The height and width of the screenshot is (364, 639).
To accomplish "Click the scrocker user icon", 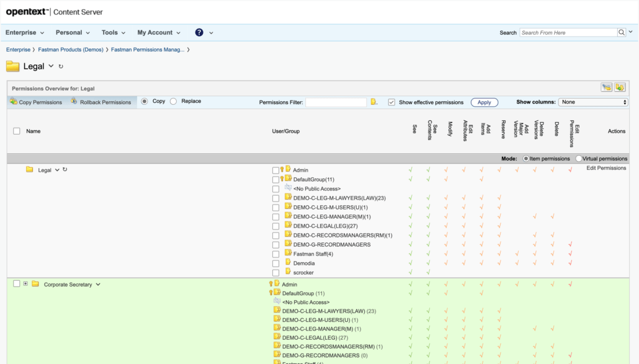I will coord(288,272).
